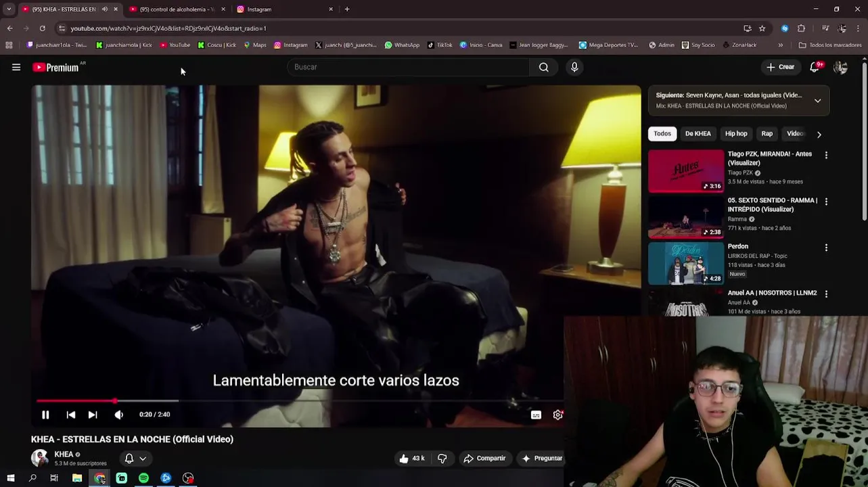868x487 pixels.
Task: Click the Preguntar ask button
Action: [x=542, y=459]
